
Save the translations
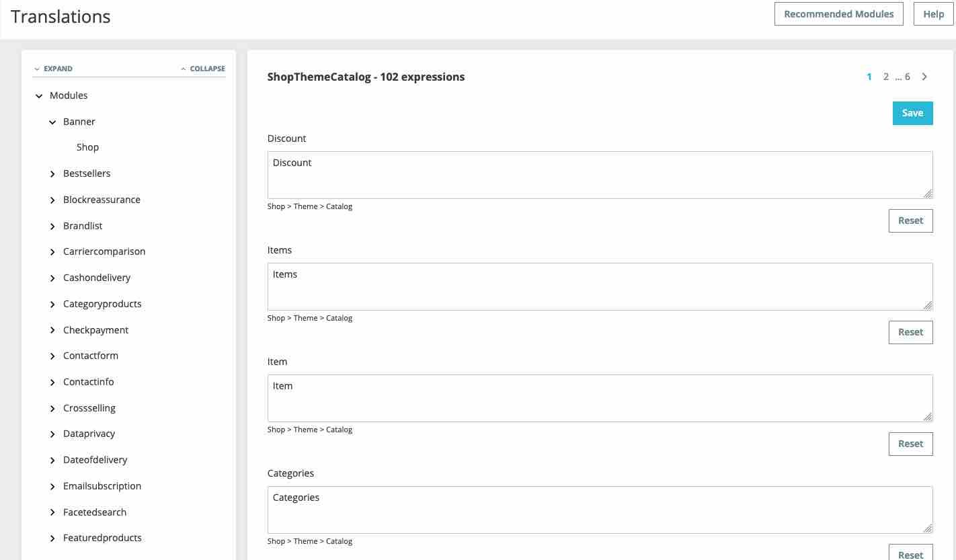point(912,113)
